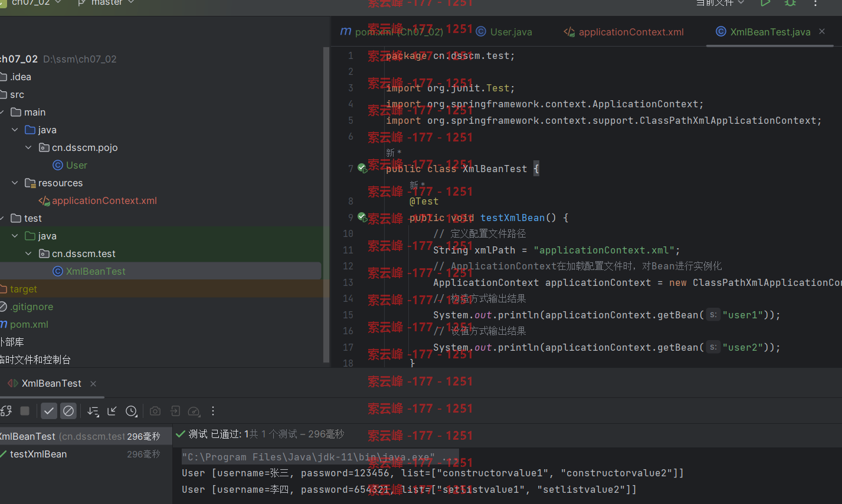Click the author hint above class XmlBeanTest
842x504 pixels.
click(x=394, y=153)
